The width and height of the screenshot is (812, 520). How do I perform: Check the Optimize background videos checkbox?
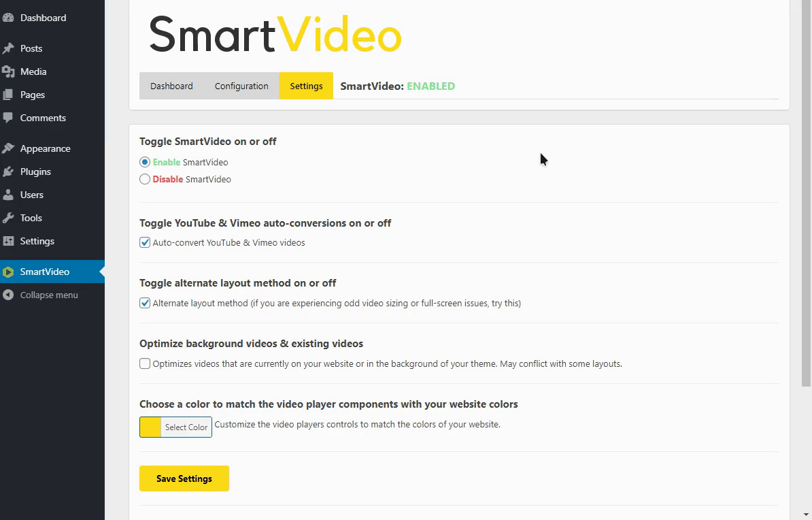(145, 364)
